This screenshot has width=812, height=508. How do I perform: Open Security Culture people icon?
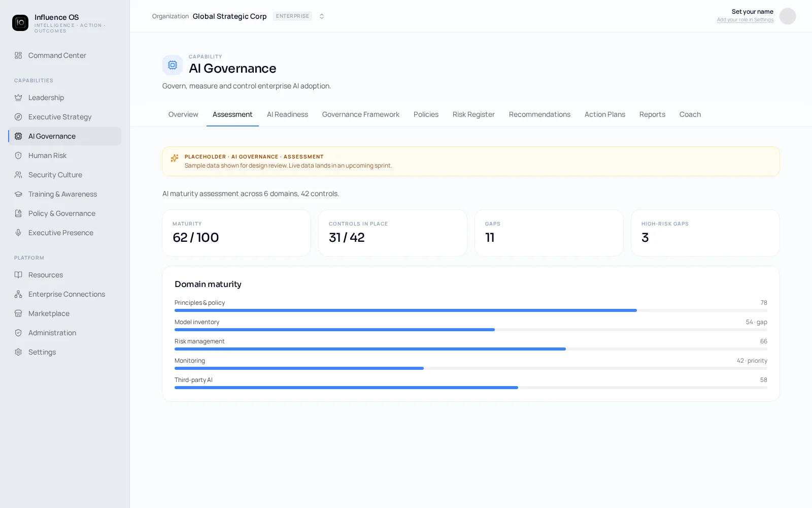coord(18,175)
